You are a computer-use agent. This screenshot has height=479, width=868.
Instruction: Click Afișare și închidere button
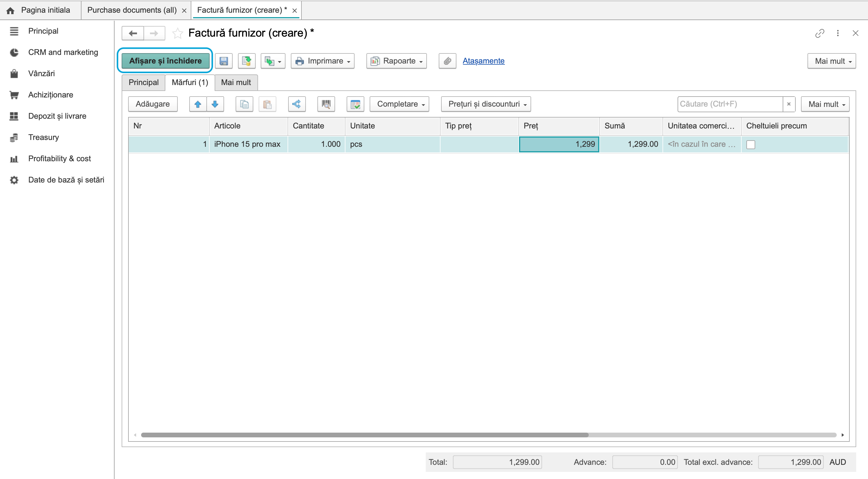click(x=165, y=61)
